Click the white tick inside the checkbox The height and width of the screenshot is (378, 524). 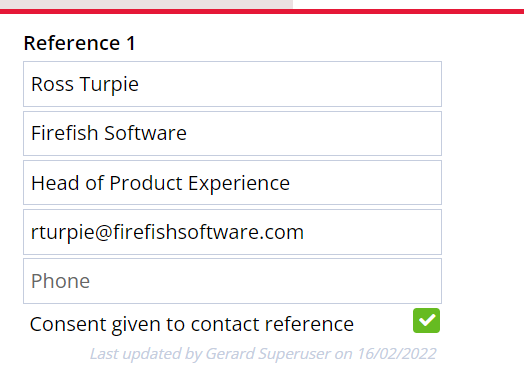click(x=427, y=320)
